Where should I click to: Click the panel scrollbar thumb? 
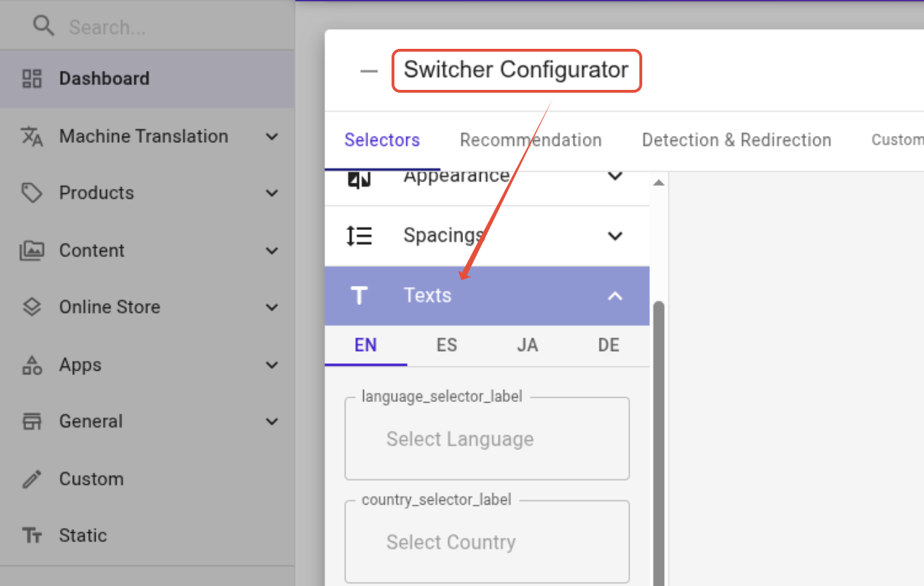pyautogui.click(x=658, y=443)
